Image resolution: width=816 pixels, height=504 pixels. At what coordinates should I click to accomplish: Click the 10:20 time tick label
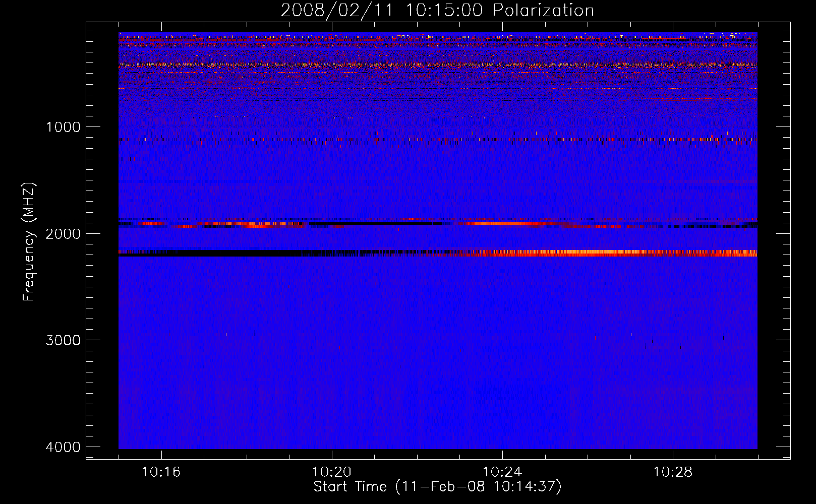coord(331,472)
